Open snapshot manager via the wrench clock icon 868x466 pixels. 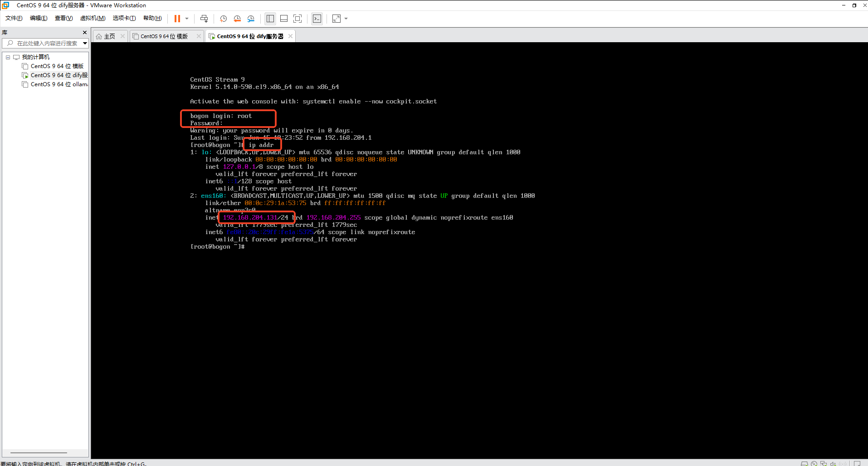[251, 19]
